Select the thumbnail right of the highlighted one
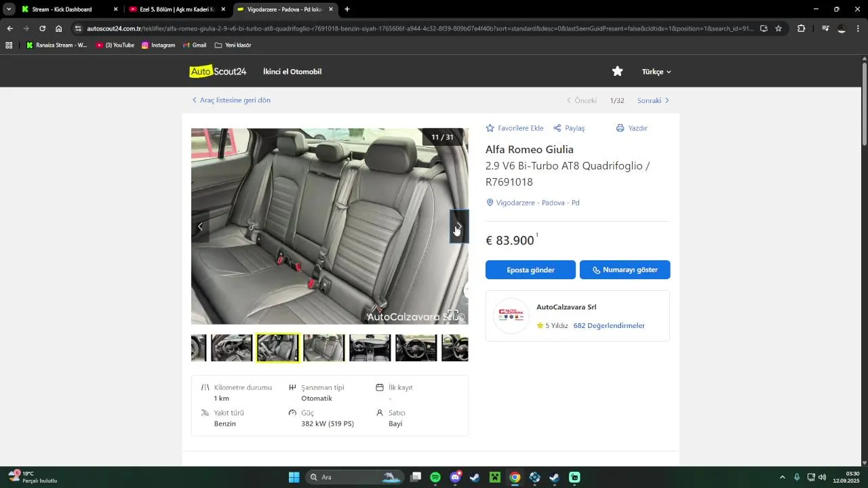The image size is (868, 488). 324,348
